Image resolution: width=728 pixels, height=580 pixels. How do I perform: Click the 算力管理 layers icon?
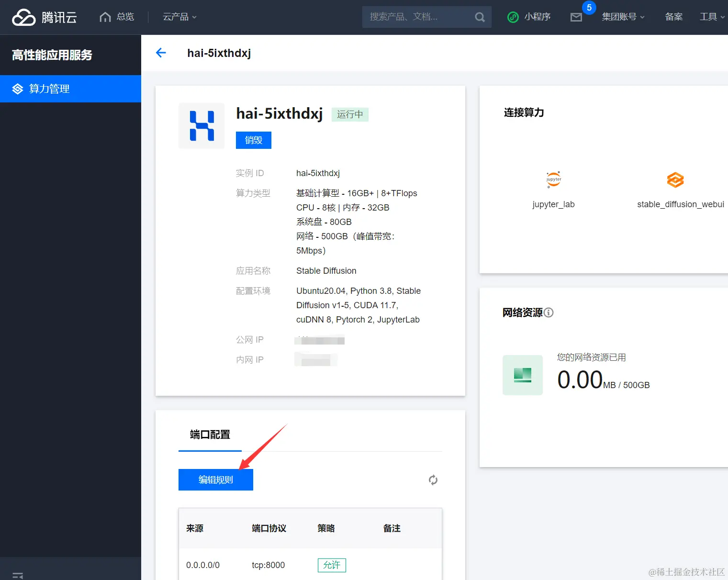click(x=18, y=89)
